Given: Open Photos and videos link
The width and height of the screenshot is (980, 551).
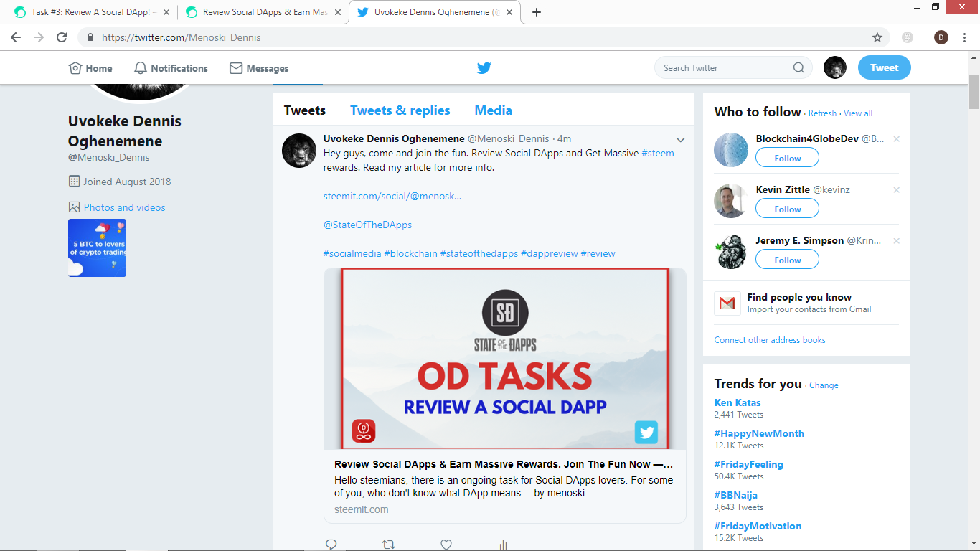Looking at the screenshot, I should tap(124, 207).
